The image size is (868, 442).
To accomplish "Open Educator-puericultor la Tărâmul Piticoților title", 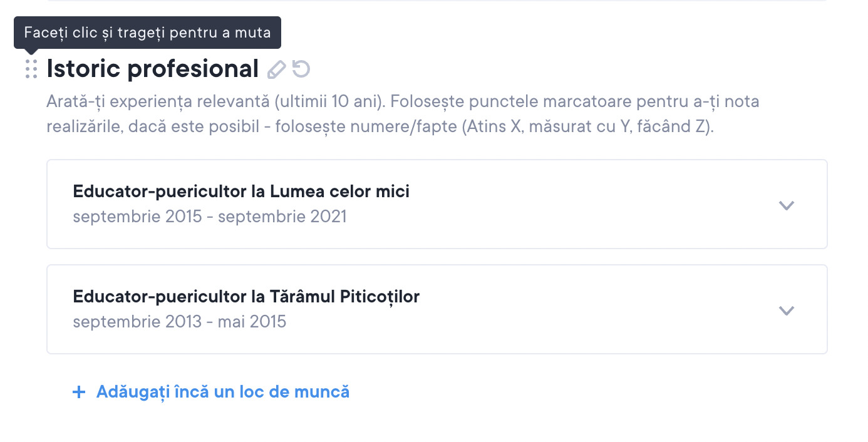I will click(x=246, y=296).
